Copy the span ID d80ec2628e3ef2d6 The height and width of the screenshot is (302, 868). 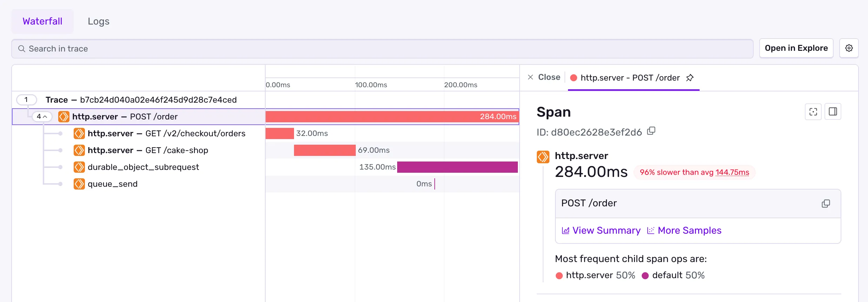[x=651, y=131]
